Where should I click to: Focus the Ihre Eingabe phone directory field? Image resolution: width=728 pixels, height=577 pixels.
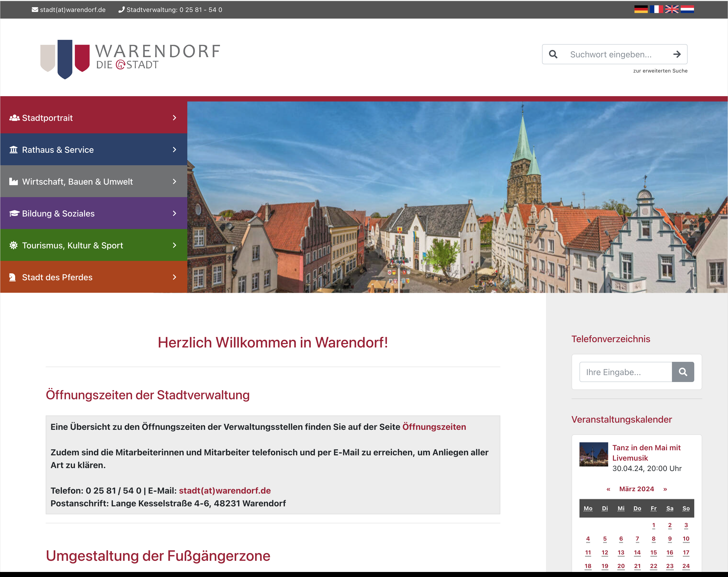click(x=625, y=372)
